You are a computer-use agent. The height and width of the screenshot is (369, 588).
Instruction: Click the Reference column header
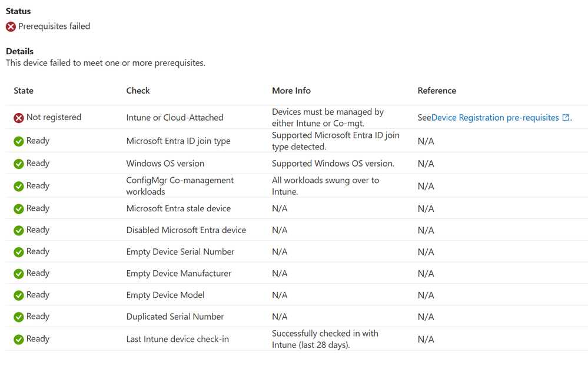point(437,91)
